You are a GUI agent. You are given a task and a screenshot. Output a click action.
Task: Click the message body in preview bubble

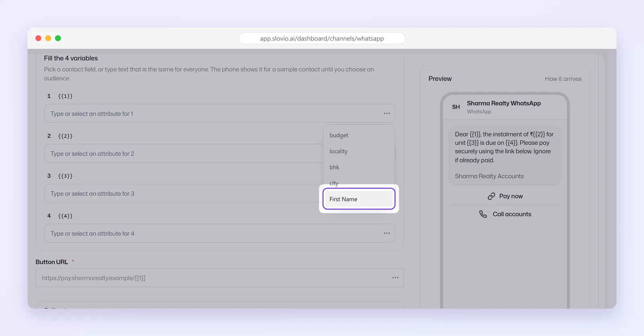504,147
